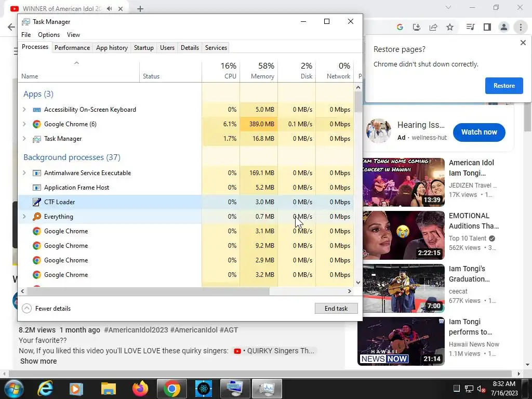This screenshot has height=399, width=532.
Task: Click the Task Manager process row icon
Action: tap(37, 139)
